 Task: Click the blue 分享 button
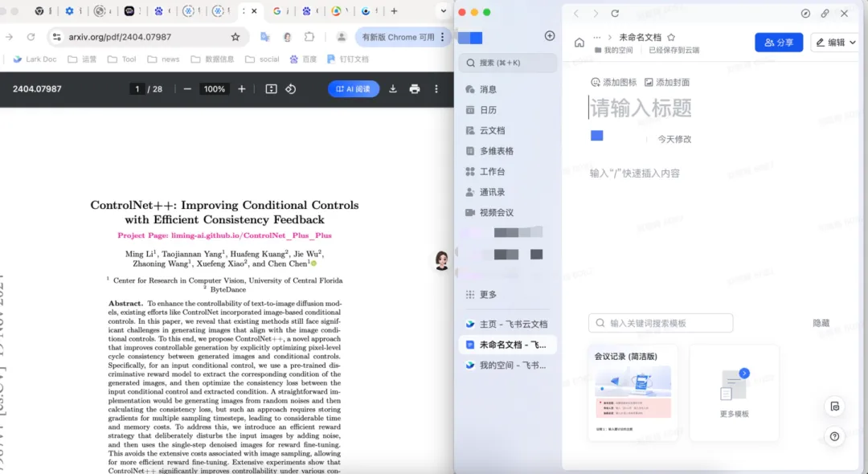tap(778, 43)
